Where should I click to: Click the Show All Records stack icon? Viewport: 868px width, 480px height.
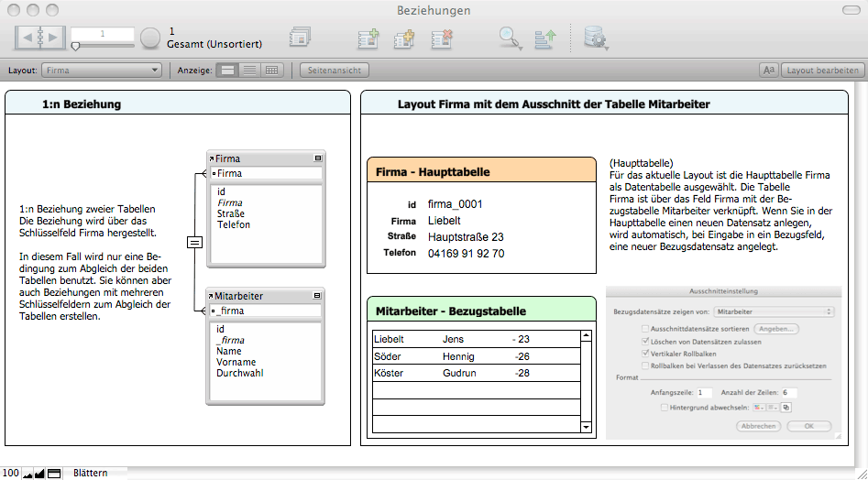[x=300, y=38]
